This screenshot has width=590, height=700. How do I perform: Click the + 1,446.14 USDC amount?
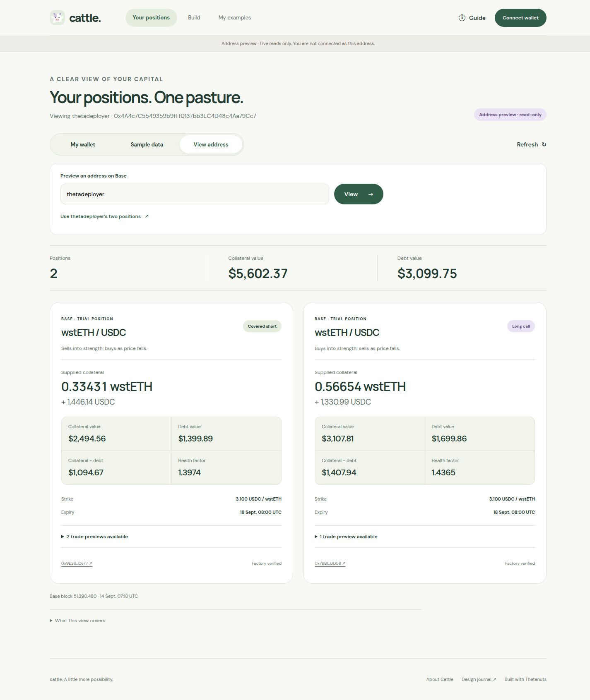click(x=88, y=402)
